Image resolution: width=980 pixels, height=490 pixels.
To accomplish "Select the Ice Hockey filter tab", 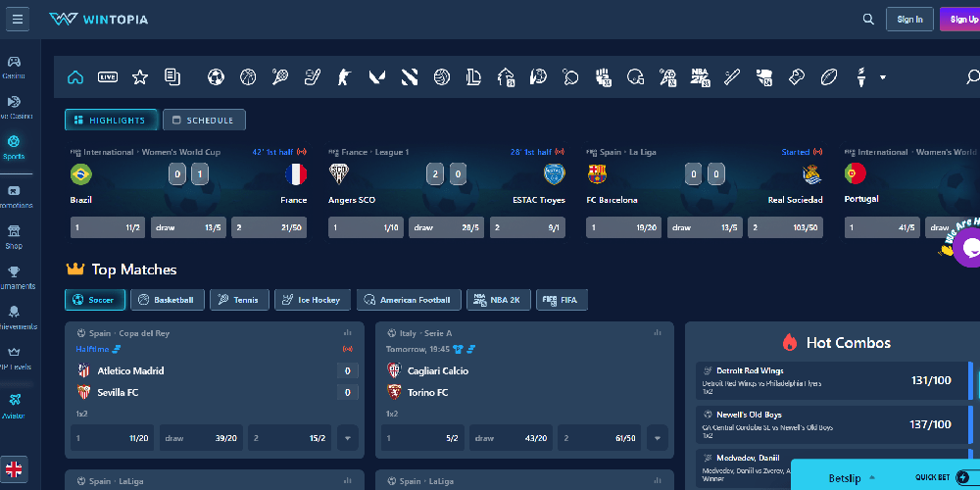I will pos(312,299).
